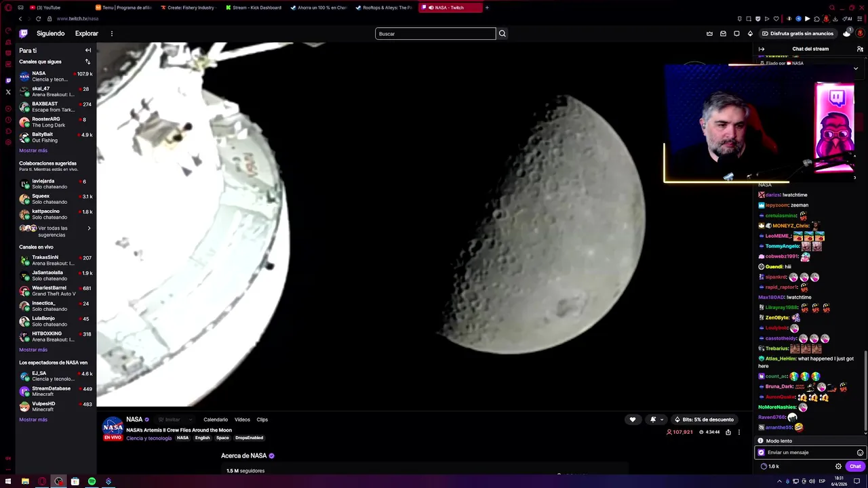Share the NASA stream

728,432
